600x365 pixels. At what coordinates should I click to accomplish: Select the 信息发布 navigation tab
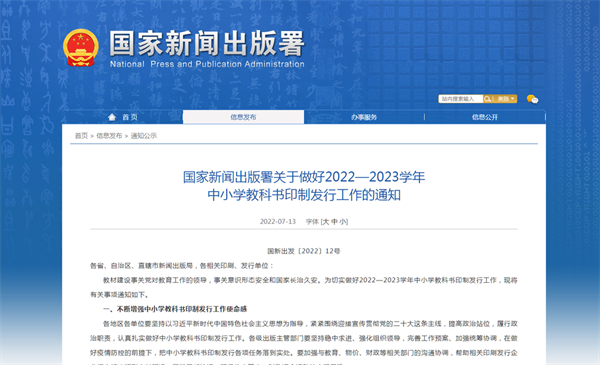pos(243,117)
